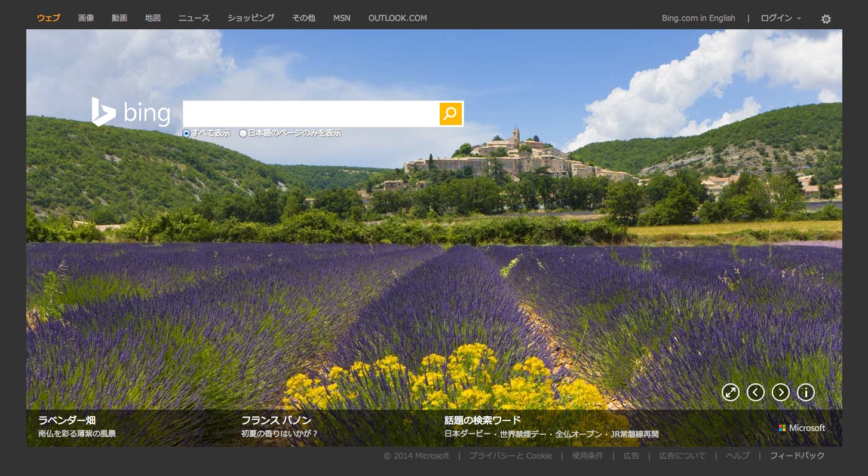Click the orange search magnifier button

[450, 114]
